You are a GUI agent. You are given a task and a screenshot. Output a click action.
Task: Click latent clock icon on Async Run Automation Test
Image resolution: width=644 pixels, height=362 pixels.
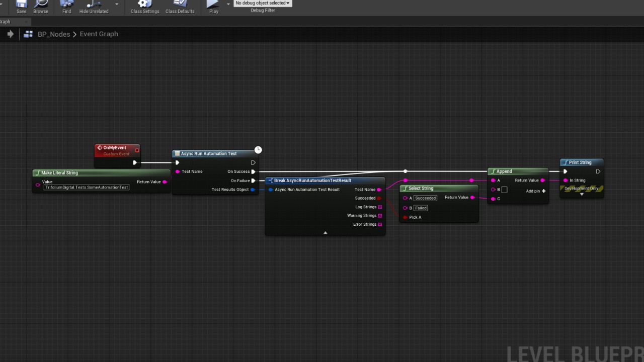pyautogui.click(x=258, y=150)
